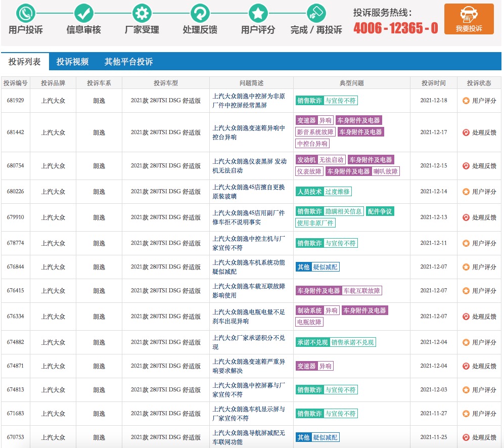This screenshot has height=448, width=504.
Task: Click the 制动系统 tag in complaint 676334
Action: (x=309, y=310)
